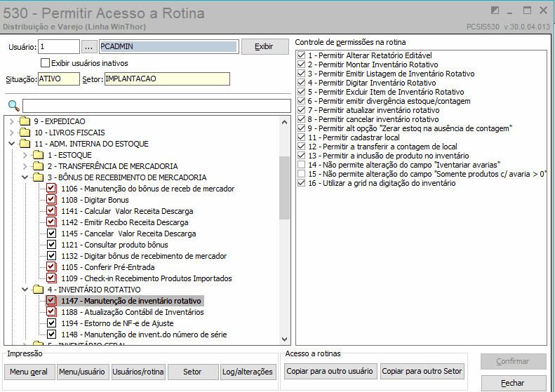Toggle Exibir usuários inativos checkbox
Viewport: 555px width, 392px height.
[x=45, y=63]
